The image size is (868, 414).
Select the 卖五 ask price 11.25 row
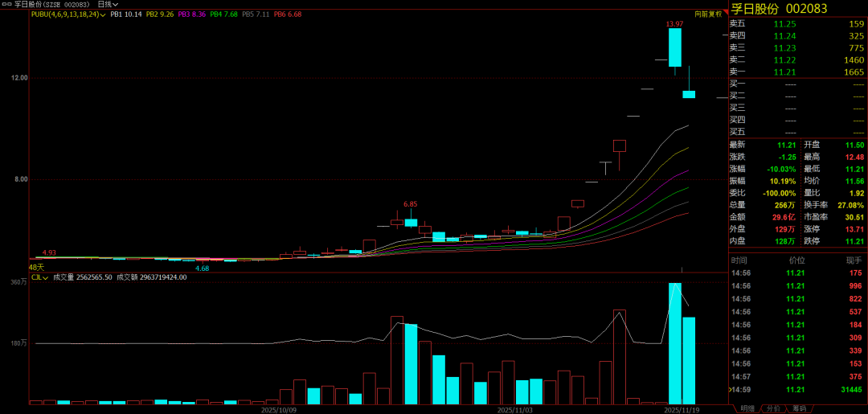(796, 24)
